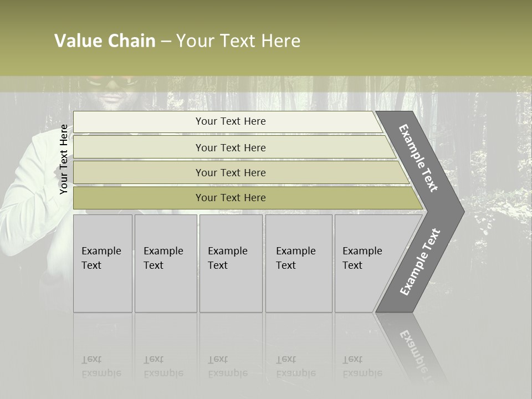Select the third "Your Text Here" bar from top
Screen dimensions: 532x399
(230, 172)
